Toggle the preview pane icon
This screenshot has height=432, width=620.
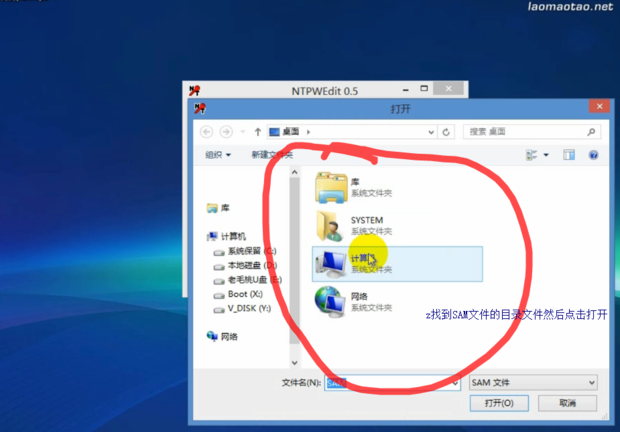tap(569, 155)
